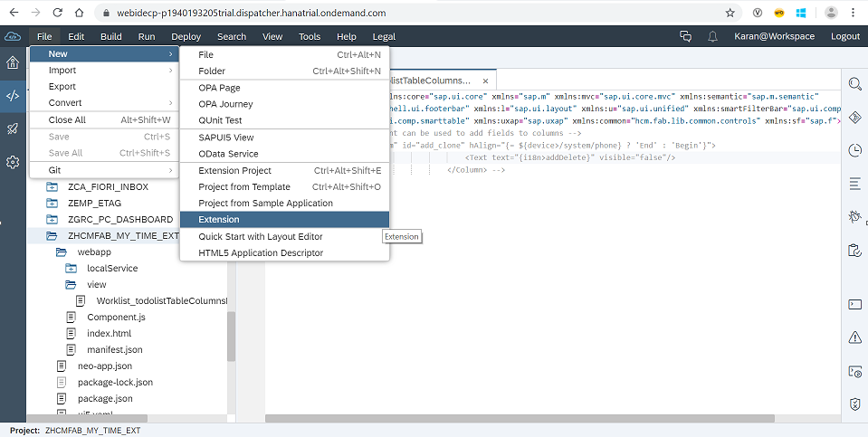Image resolution: width=868 pixels, height=437 pixels.
Task: Choose Export from File menu
Action: [x=104, y=86]
